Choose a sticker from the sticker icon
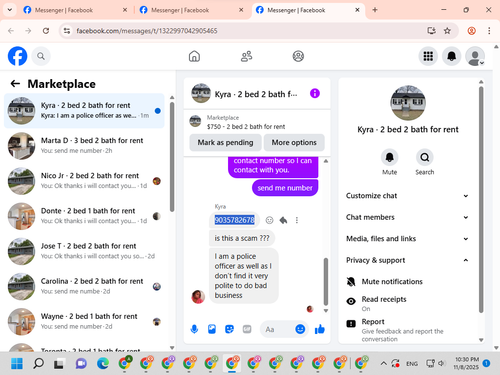This screenshot has width=500, height=375. pos(229,329)
